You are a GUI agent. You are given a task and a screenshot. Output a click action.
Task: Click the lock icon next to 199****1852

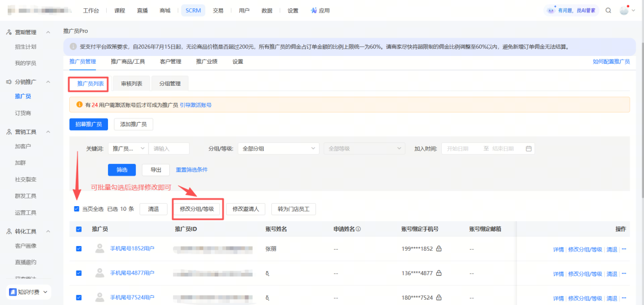(x=439, y=249)
